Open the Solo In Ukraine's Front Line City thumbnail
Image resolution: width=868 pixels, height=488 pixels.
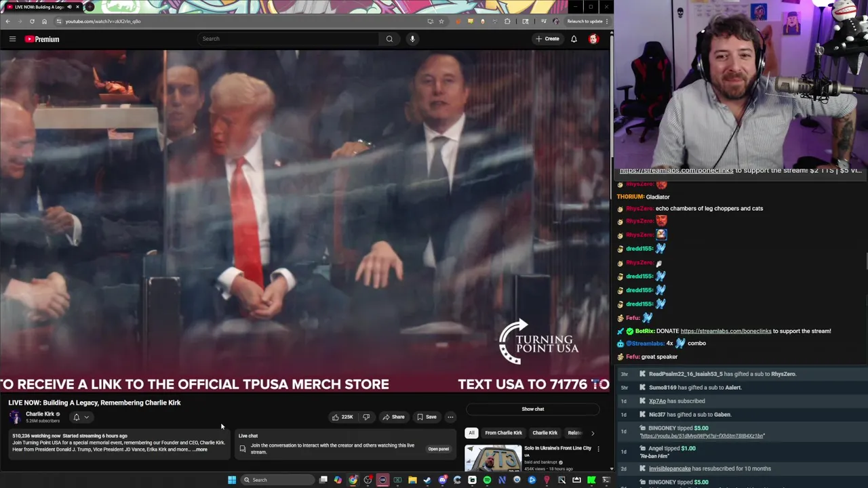click(x=493, y=458)
